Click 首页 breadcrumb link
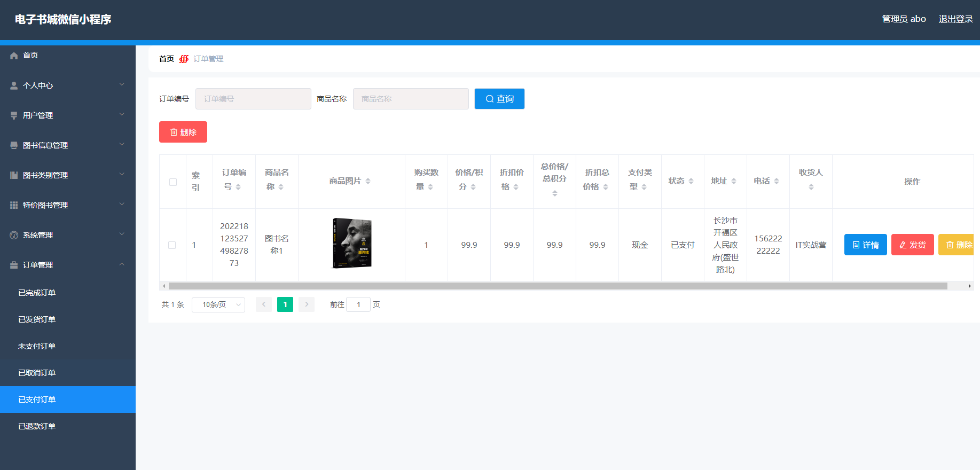 [x=167, y=59]
